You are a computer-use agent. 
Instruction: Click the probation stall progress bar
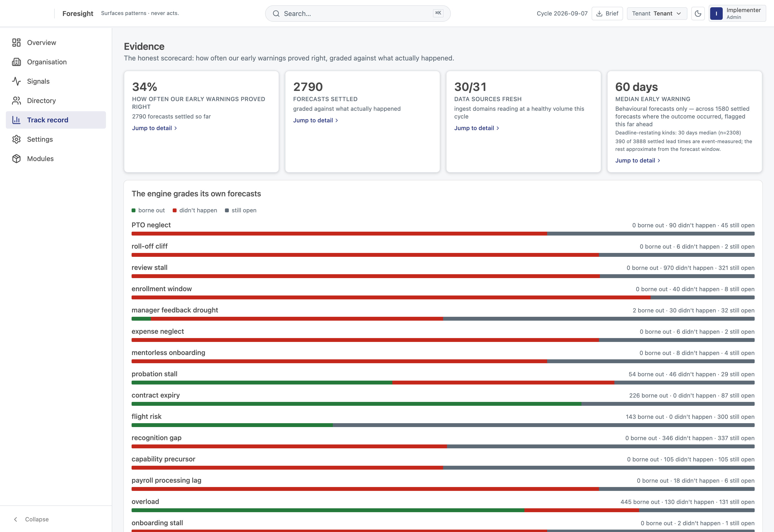coord(443,383)
